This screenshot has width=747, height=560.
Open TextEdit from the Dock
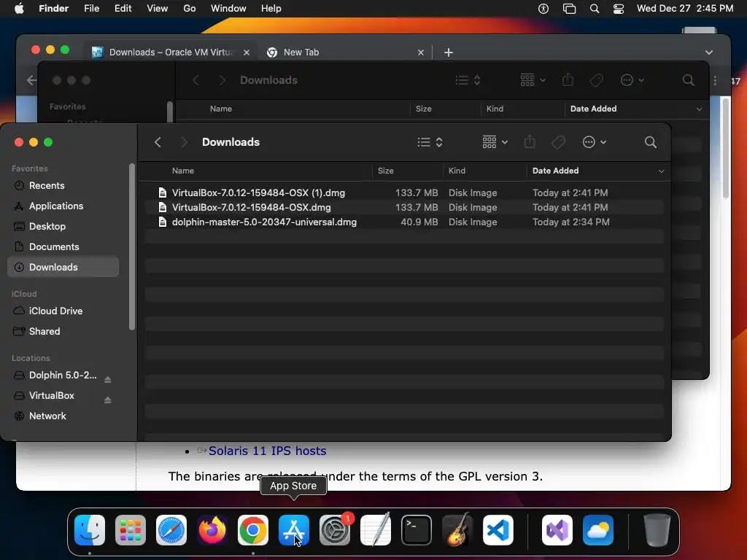[376, 530]
